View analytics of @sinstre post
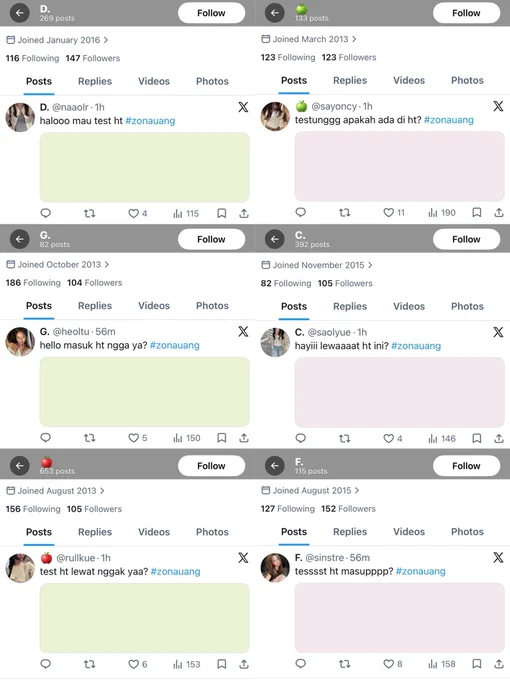 pyautogui.click(x=442, y=664)
